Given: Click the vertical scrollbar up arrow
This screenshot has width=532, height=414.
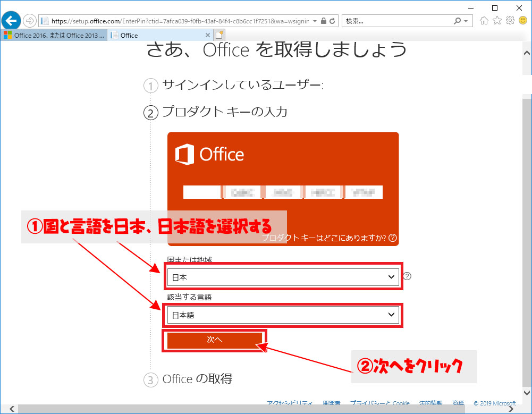Looking at the screenshot, I should 527,53.
